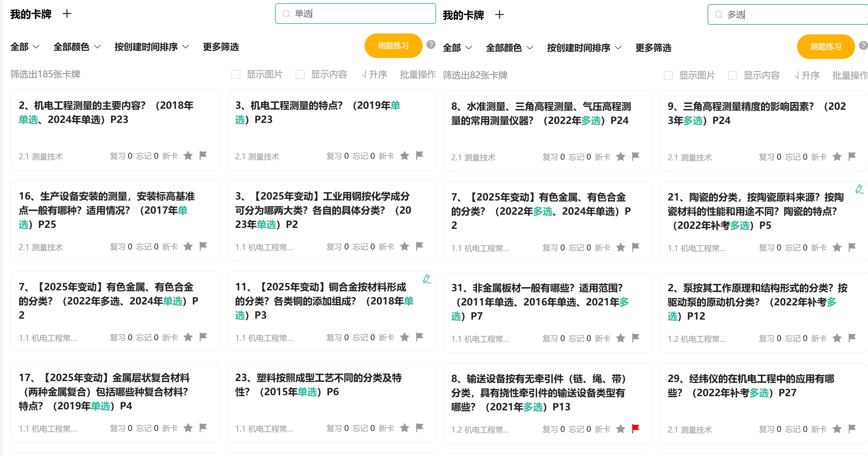868x457 pixels.
Task: Add a new card in the 多选 panel
Action: (499, 15)
